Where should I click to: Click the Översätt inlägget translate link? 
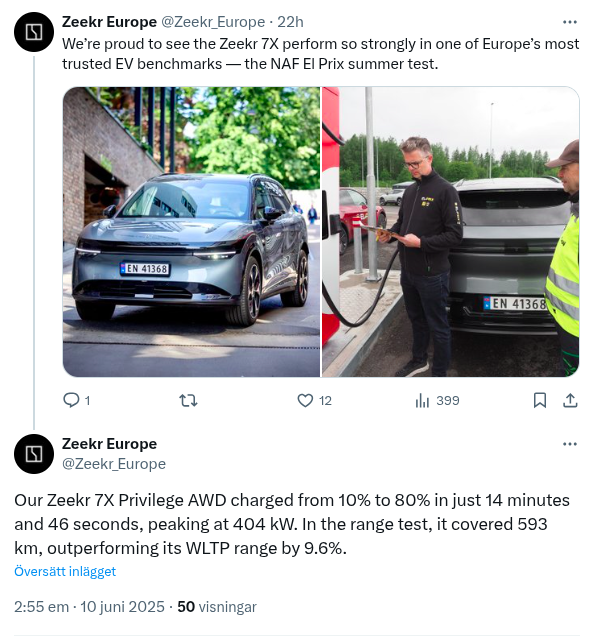(x=65, y=571)
